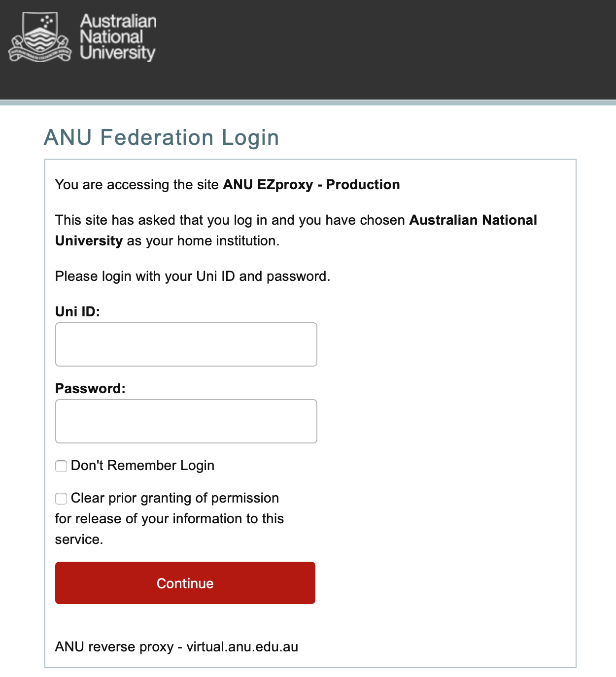Focus the Password input field
Screen dimensions: 616x677
coord(186,421)
